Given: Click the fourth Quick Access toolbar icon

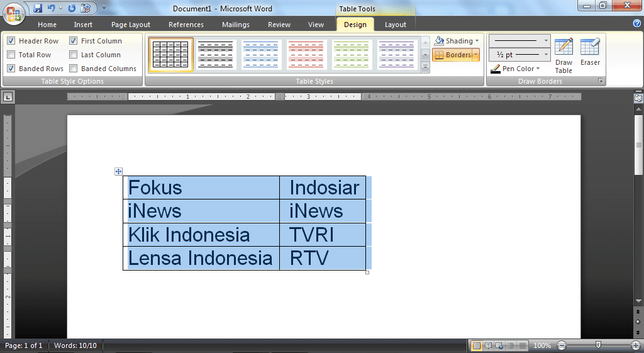Looking at the screenshot, I should coord(86,8).
